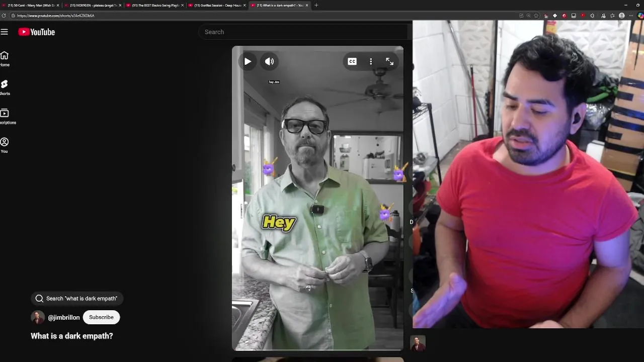Close the 50 Cent Many Men tab
The width and height of the screenshot is (644, 362).
click(x=58, y=5)
